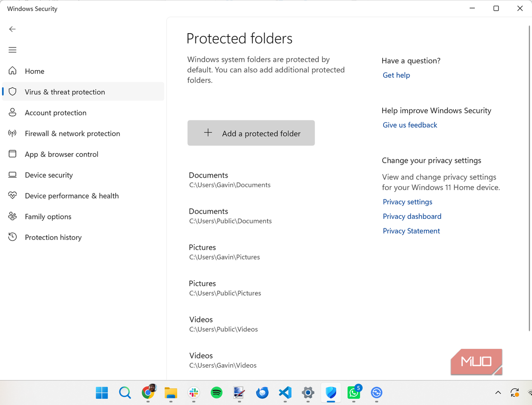Screen dimensions: 532x405
Task: Select Virus & threat protection
Action: (83, 92)
